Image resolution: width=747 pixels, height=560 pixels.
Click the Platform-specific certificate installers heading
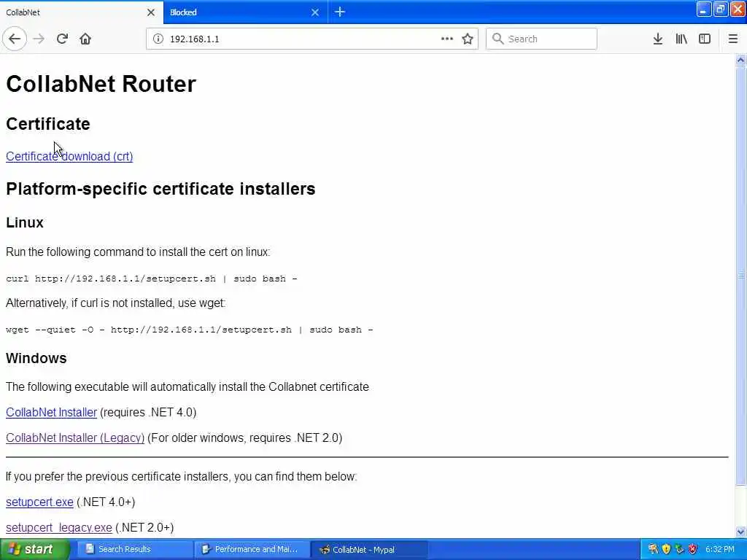(x=160, y=189)
